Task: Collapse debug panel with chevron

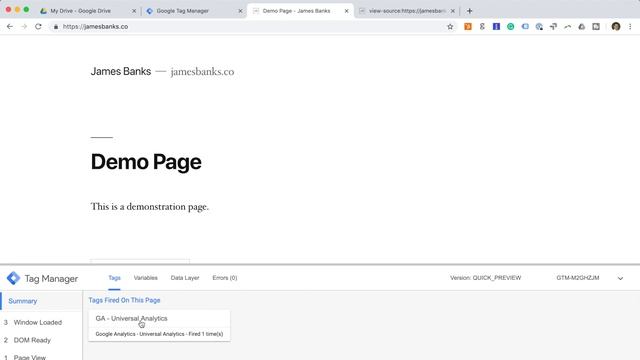Action: click(x=620, y=278)
